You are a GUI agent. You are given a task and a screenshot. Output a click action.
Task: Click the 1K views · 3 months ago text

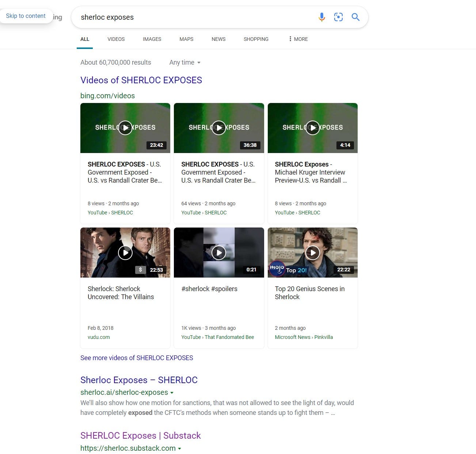(209, 328)
